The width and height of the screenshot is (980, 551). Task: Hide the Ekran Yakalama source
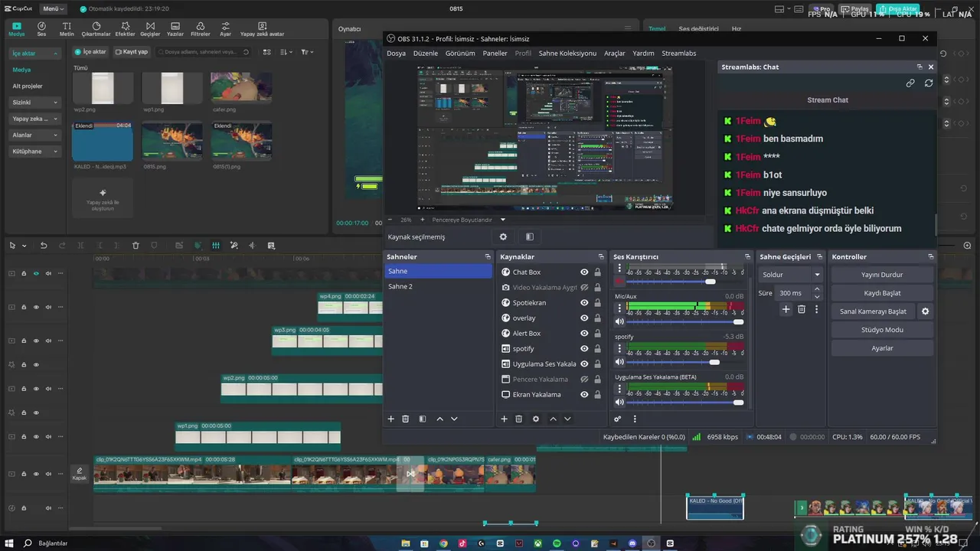tap(584, 394)
